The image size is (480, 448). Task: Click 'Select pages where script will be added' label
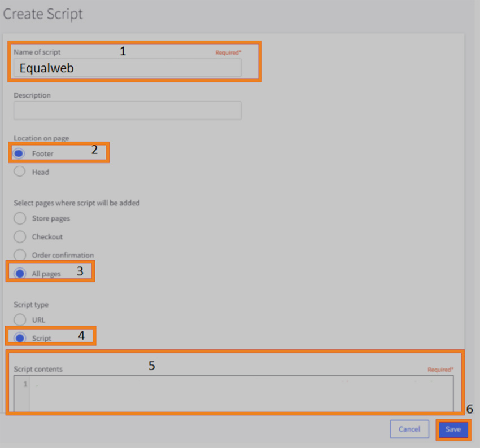pyautogui.click(x=77, y=203)
